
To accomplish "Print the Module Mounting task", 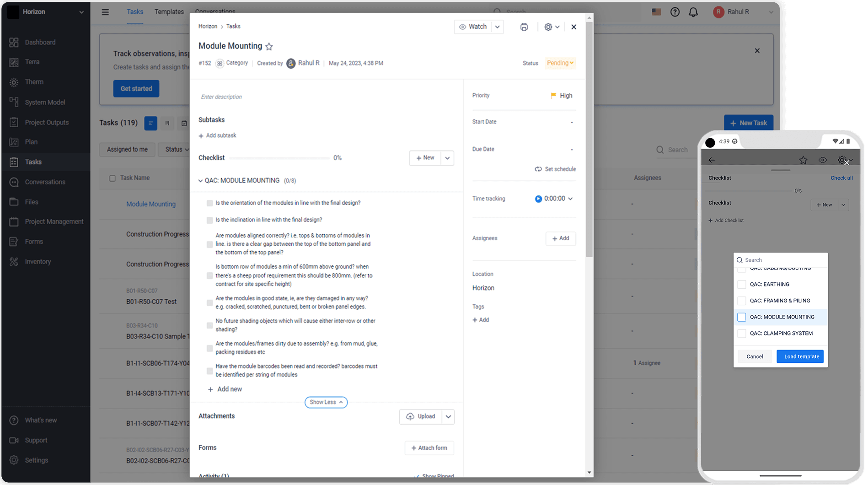I will tap(524, 27).
